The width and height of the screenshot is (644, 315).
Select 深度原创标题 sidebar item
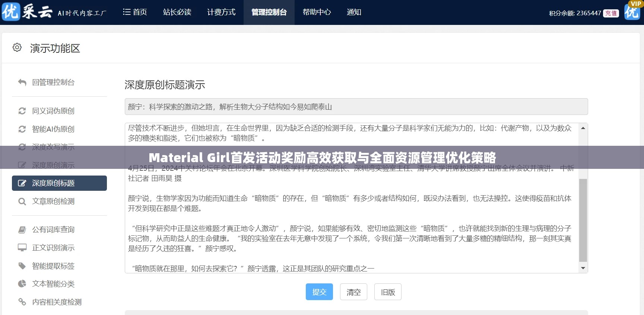(x=60, y=183)
